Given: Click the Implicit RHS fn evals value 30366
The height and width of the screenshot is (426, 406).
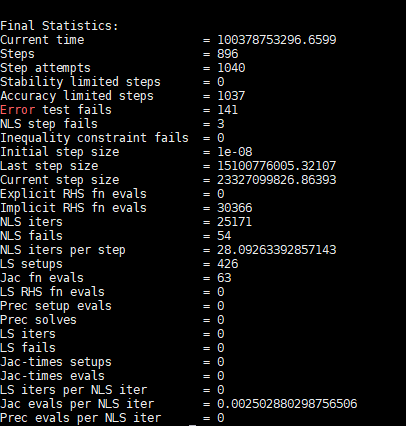Looking at the screenshot, I should pos(235,208).
